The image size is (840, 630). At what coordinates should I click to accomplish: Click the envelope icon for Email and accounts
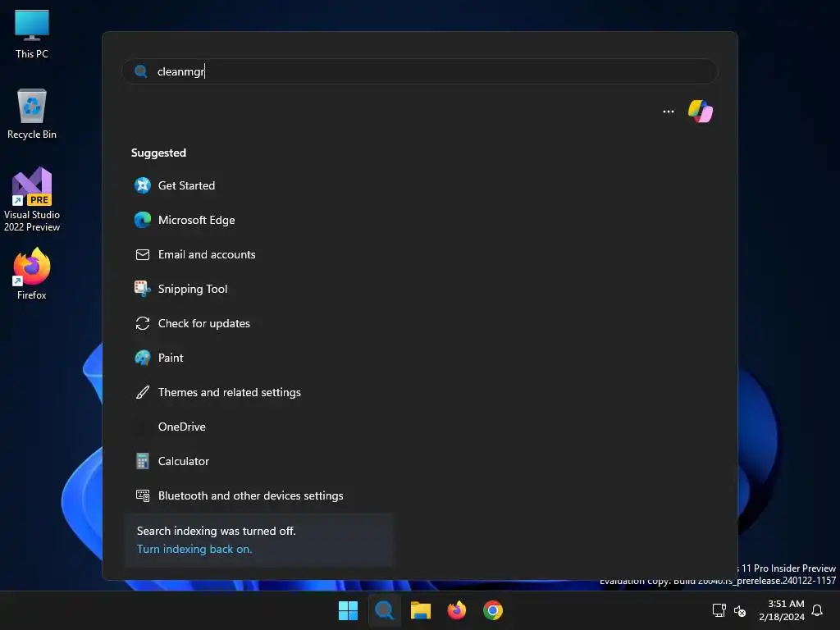click(x=143, y=254)
